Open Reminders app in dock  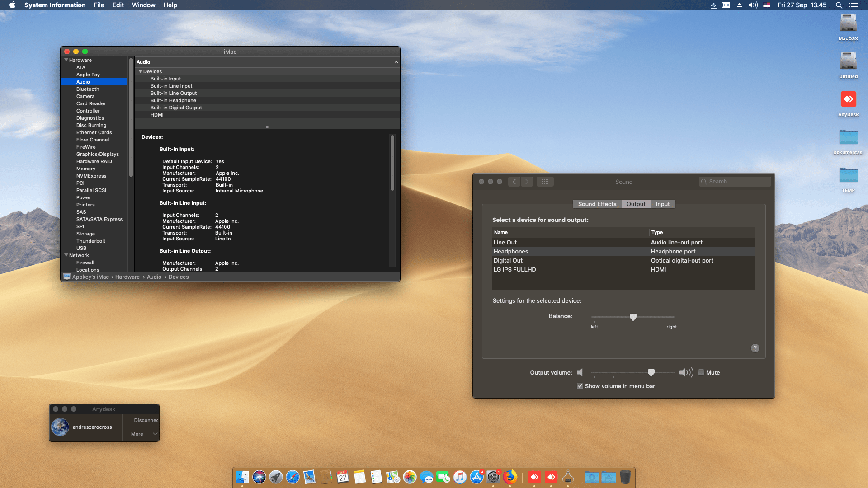pos(376,477)
